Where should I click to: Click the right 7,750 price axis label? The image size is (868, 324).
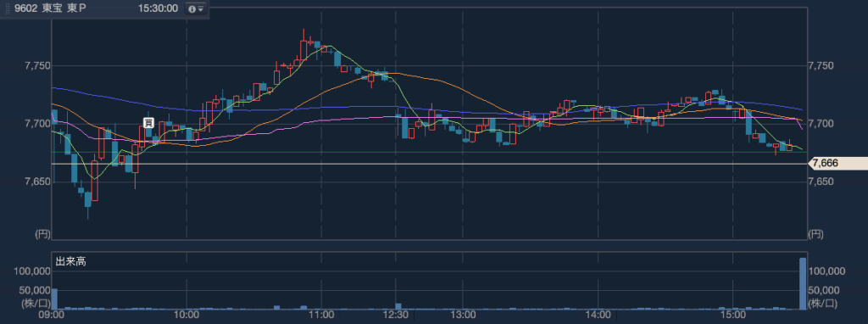coord(821,66)
